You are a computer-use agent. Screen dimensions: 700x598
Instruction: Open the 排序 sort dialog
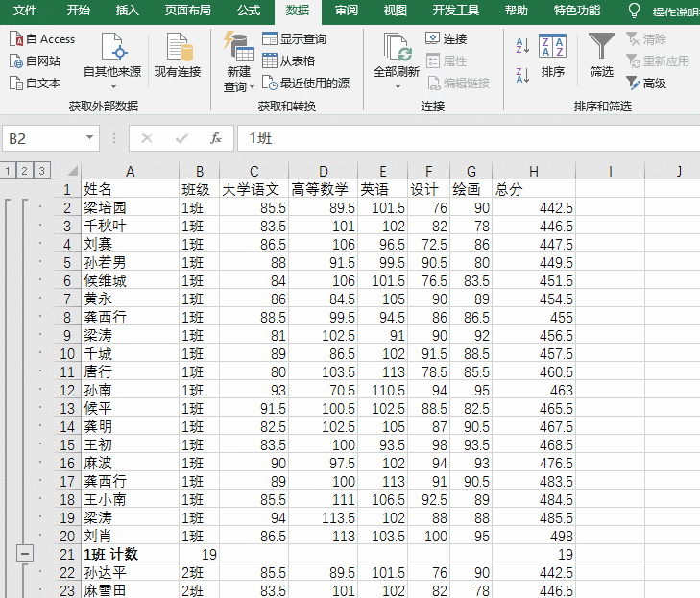pos(553,56)
